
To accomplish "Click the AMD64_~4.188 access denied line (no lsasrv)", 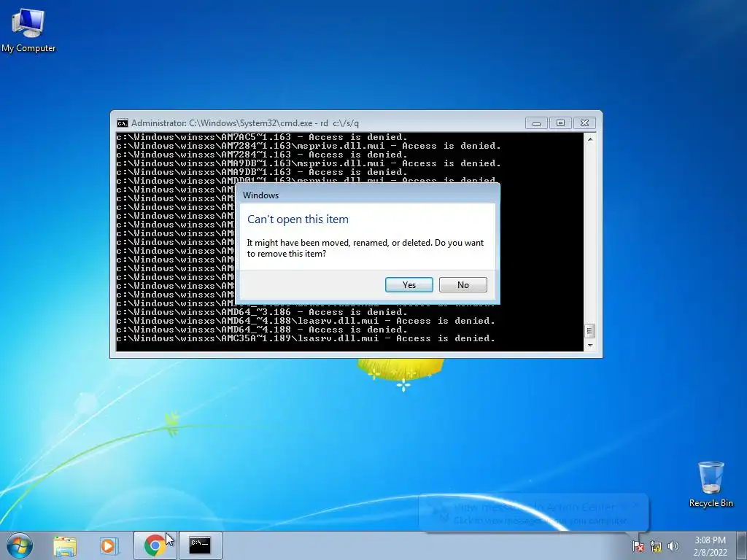I will [x=262, y=330].
